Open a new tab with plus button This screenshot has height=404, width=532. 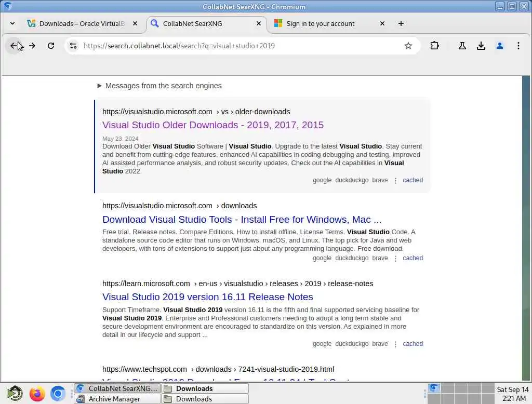[x=401, y=23]
